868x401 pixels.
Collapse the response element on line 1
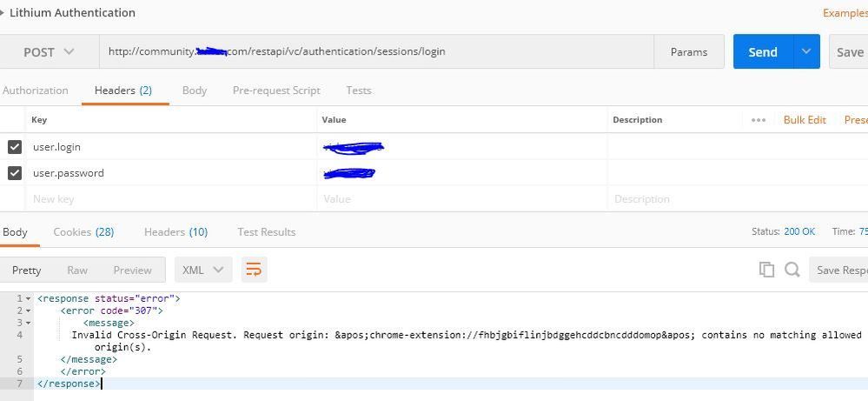28,299
